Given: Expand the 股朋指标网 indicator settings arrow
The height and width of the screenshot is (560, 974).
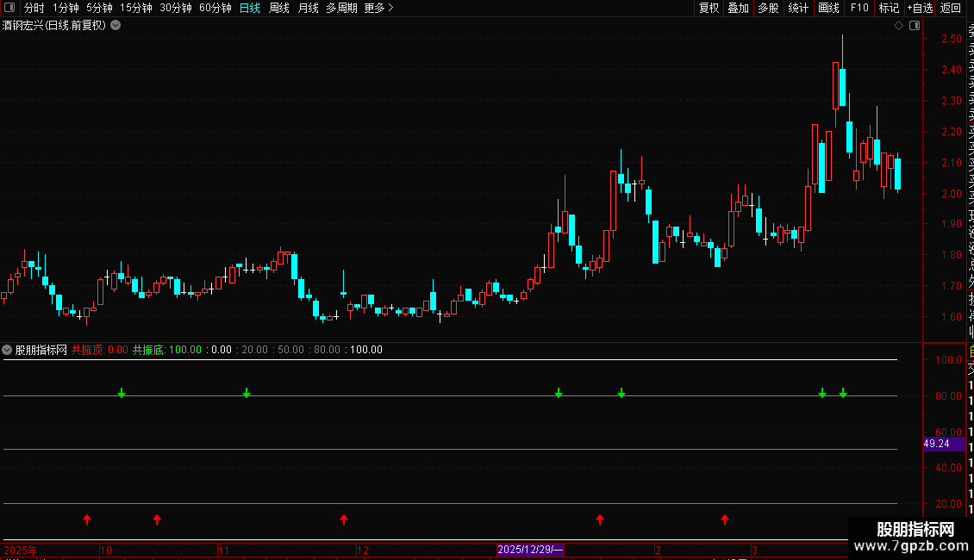Looking at the screenshot, I should pos(7,350).
